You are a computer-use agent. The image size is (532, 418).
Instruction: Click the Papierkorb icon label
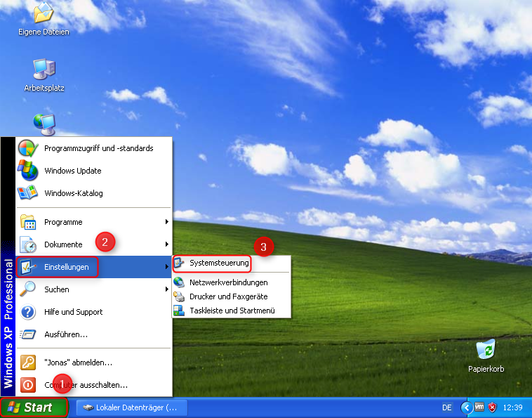[486, 369]
